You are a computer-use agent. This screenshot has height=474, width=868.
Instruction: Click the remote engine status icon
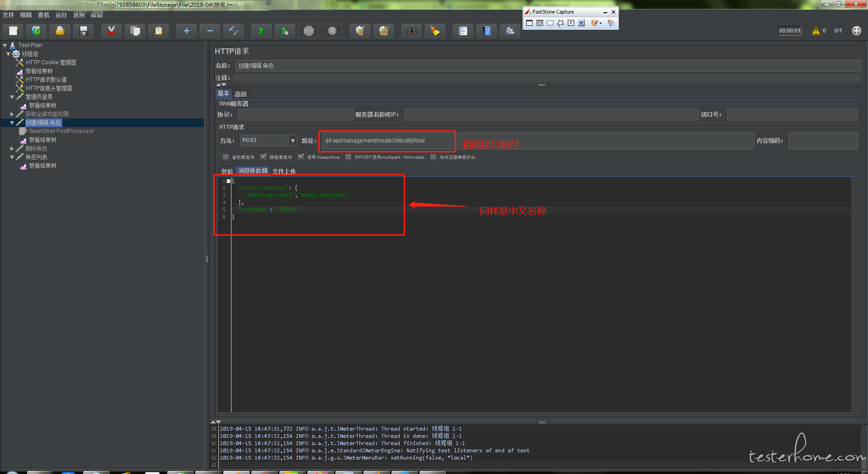coord(856,31)
